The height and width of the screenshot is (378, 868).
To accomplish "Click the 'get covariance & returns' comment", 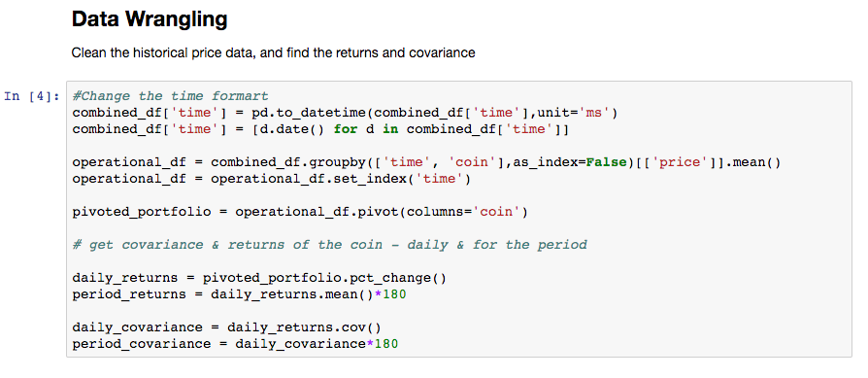I will point(329,245).
